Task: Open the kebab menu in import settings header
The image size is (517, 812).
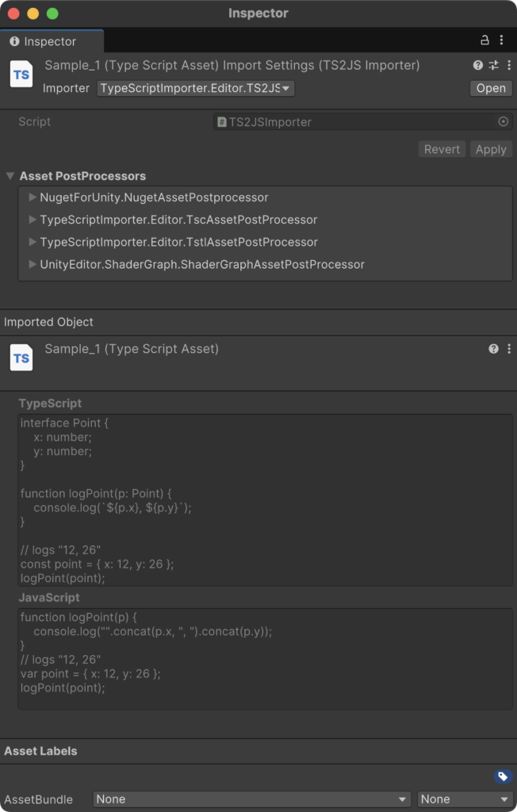Action: click(x=510, y=65)
